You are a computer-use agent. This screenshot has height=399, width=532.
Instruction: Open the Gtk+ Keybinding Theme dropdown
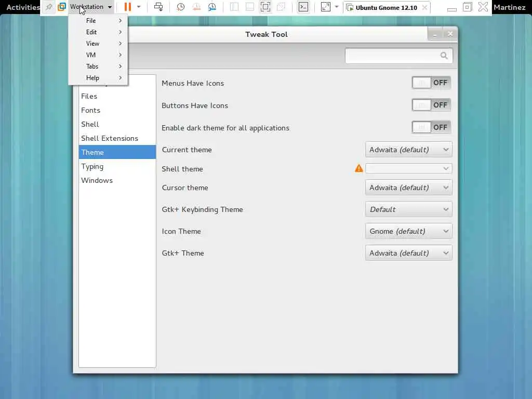tap(408, 209)
